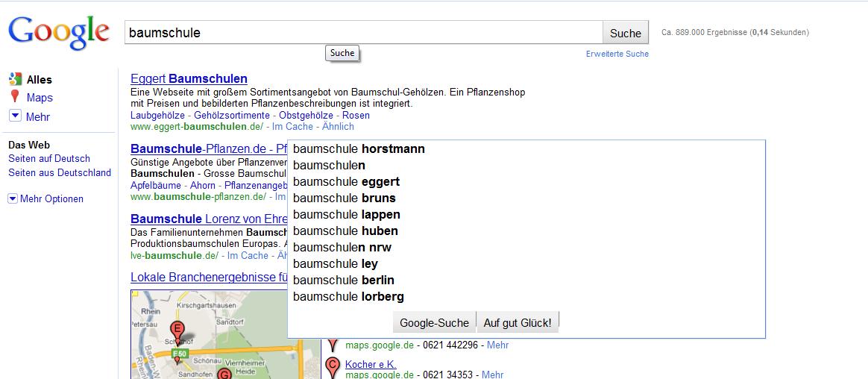Open Gehölzsortimente sublink
Image resolution: width=868 pixels, height=379 pixels.
[232, 115]
